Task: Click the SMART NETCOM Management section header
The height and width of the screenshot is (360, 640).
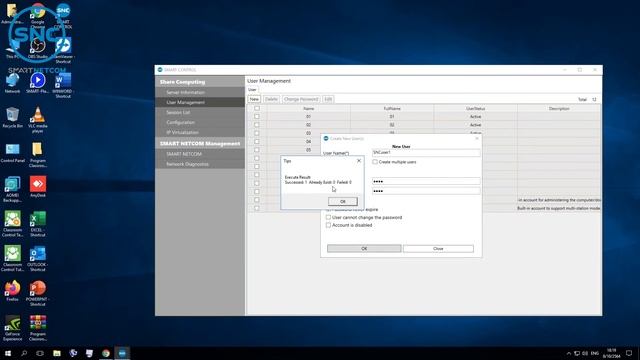Action: point(200,144)
